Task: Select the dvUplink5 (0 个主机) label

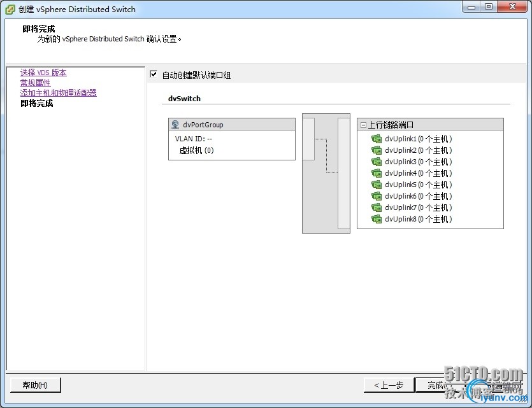Action: point(419,185)
